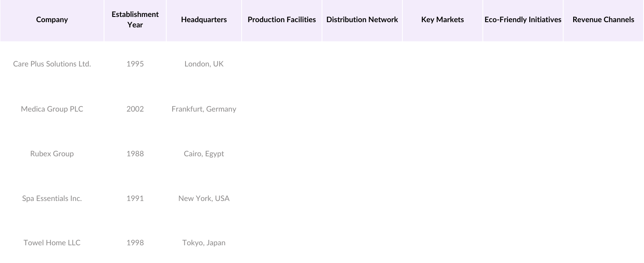Click the Distribution Network column header
644x263 pixels.
click(x=362, y=20)
